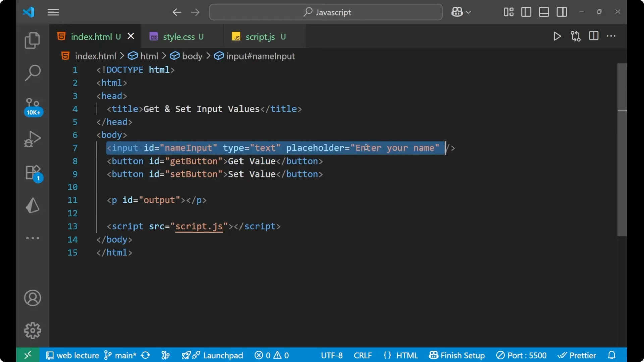Viewport: 644px width, 362px height.
Task: Open the Extensions view
Action: coord(32,172)
